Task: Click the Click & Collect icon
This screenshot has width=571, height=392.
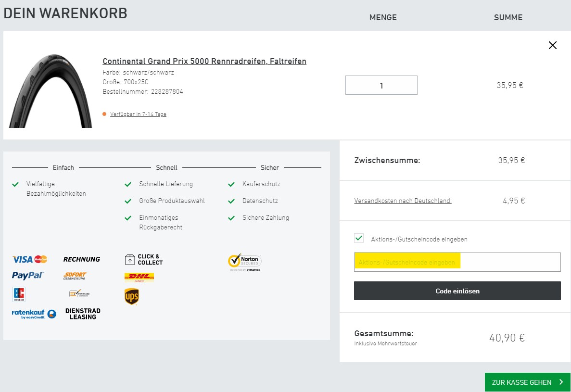Action: 143,260
